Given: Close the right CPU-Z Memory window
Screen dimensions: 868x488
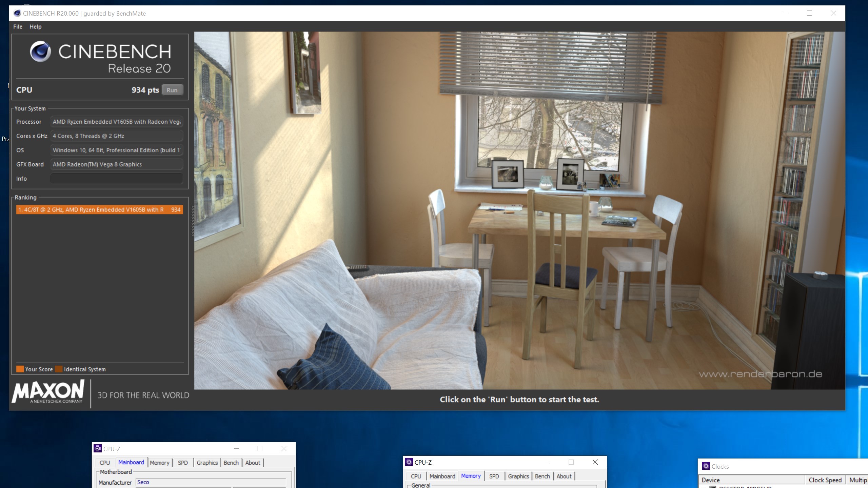Looking at the screenshot, I should click(595, 462).
